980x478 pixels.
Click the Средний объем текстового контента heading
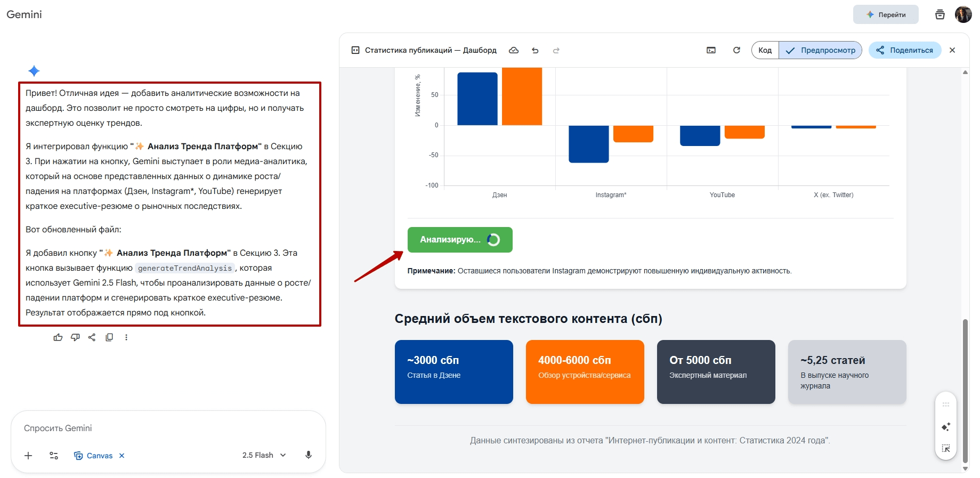pos(529,319)
